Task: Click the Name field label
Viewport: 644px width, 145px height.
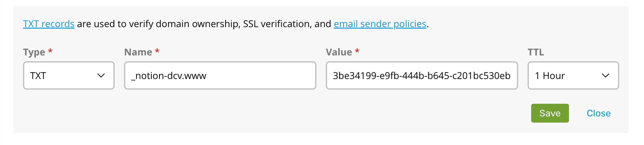Action: click(x=138, y=52)
